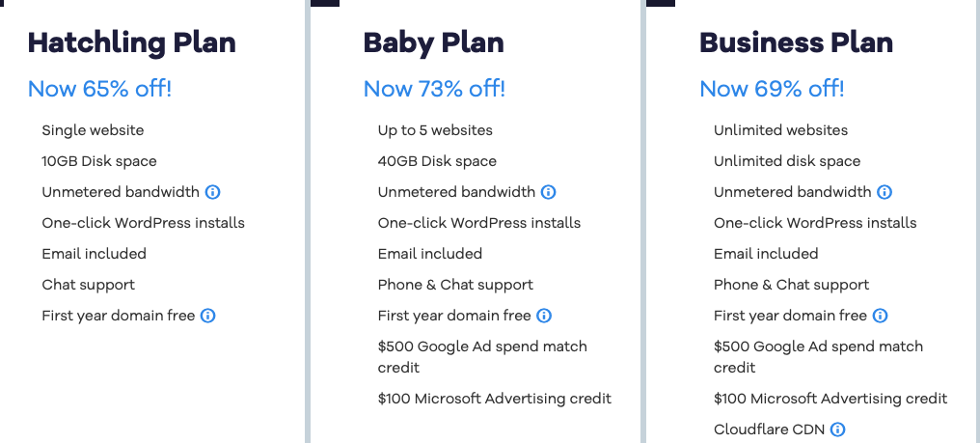980x443 pixels.
Task: Click the Now 65% off! text
Action: pyautogui.click(x=100, y=89)
